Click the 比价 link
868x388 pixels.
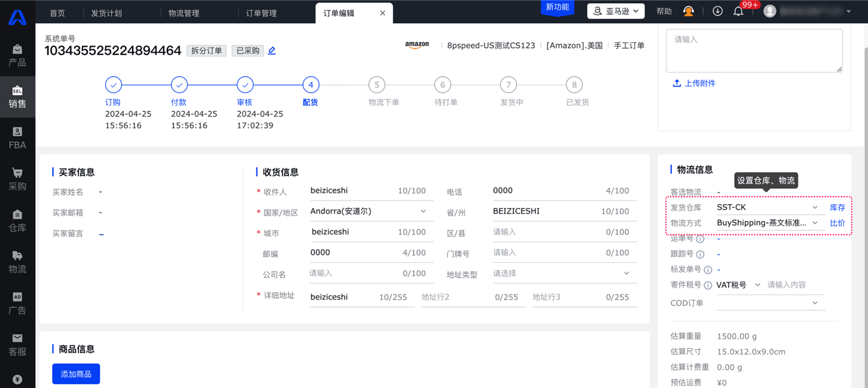click(x=838, y=223)
